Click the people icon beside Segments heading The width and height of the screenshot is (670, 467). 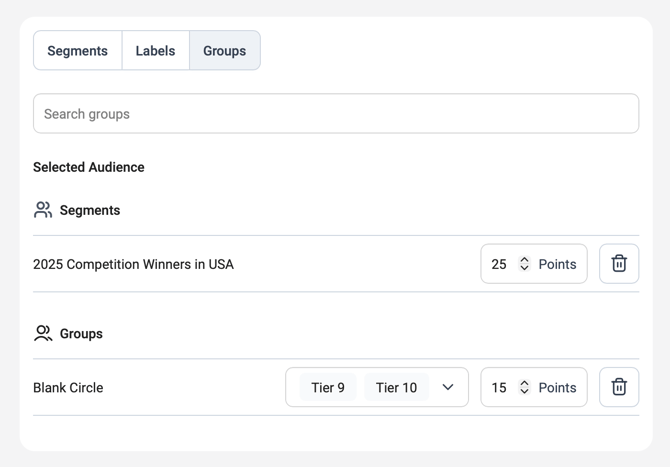tap(43, 210)
